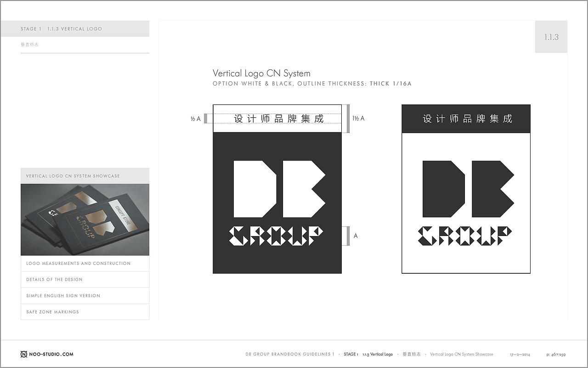Select the GROUP wordmark on the white version
Image resolution: width=588 pixels, height=368 pixels.
[x=466, y=235]
